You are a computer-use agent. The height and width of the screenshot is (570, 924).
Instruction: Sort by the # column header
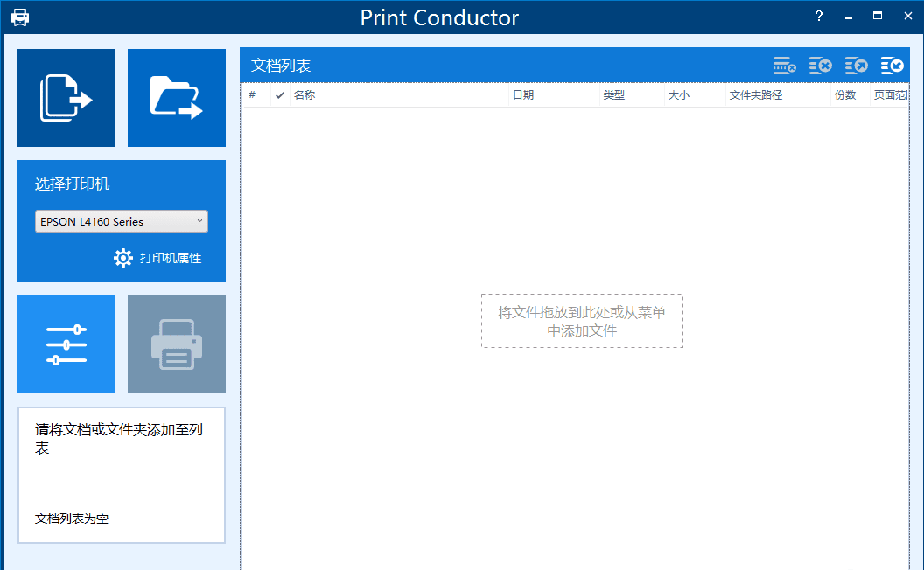pos(252,94)
